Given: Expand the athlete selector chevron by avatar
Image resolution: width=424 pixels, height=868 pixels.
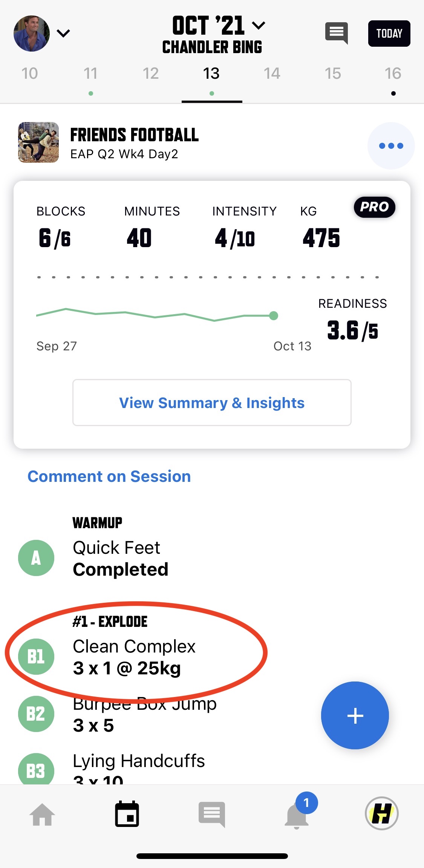Looking at the screenshot, I should pos(63,34).
